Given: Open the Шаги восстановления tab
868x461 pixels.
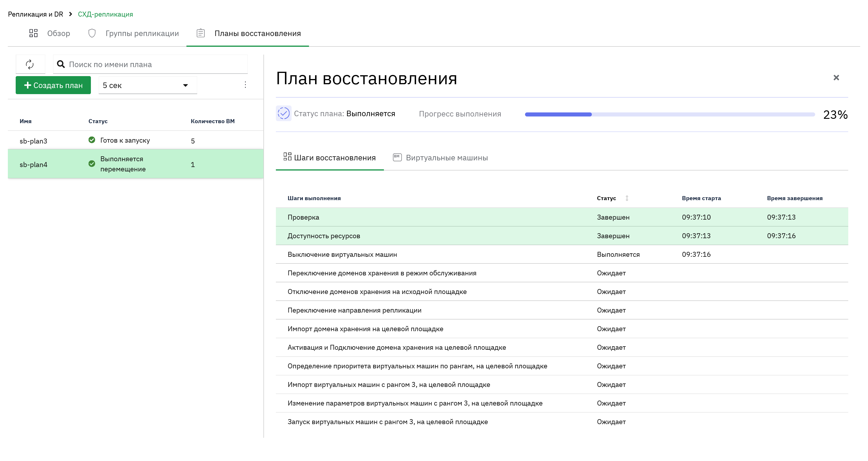Looking at the screenshot, I should click(x=330, y=158).
